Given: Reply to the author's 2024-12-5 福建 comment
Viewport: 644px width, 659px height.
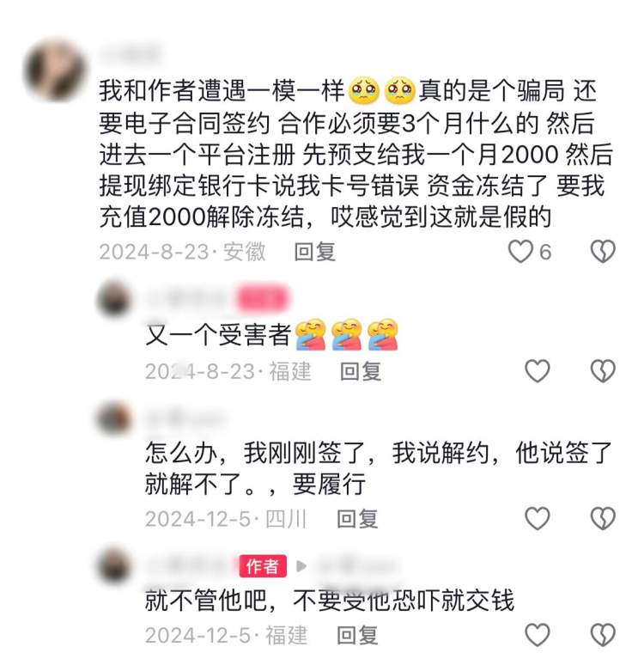Looking at the screenshot, I should coord(357,635).
